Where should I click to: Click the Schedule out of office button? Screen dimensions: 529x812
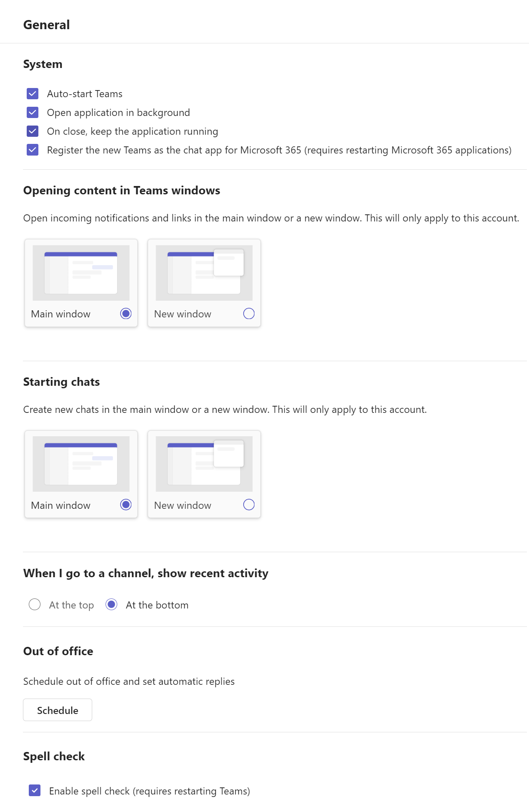tap(58, 710)
